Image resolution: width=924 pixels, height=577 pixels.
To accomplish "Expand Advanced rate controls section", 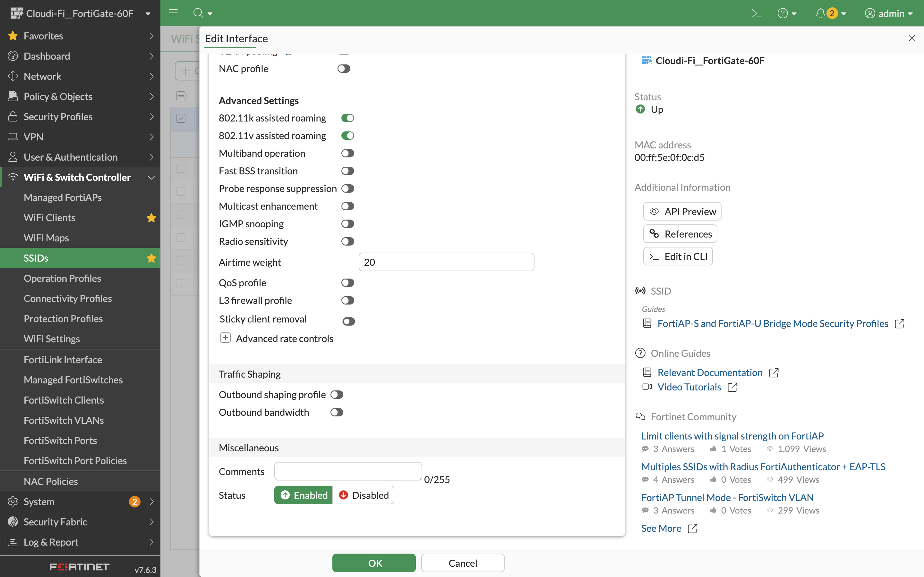I will (x=226, y=338).
